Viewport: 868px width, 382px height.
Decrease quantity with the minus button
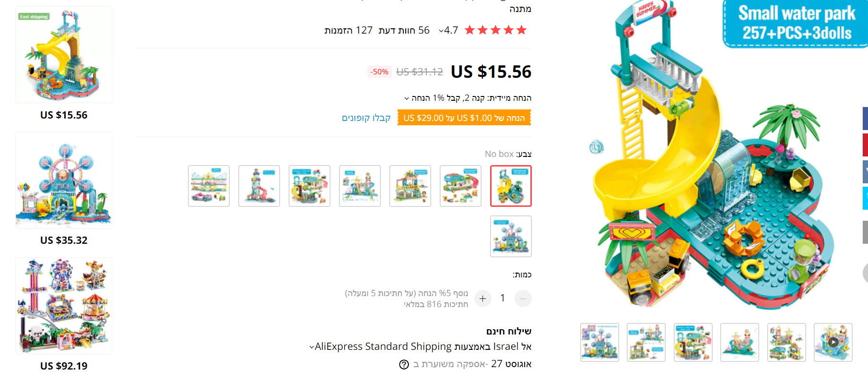[523, 298]
